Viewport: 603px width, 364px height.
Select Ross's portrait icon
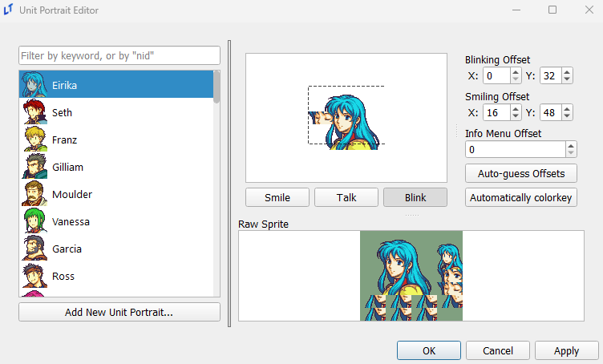pos(34,276)
